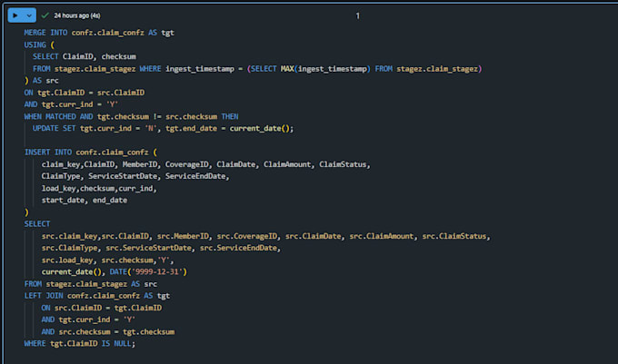Click the WHEN MATCHED AND line

click(131, 116)
